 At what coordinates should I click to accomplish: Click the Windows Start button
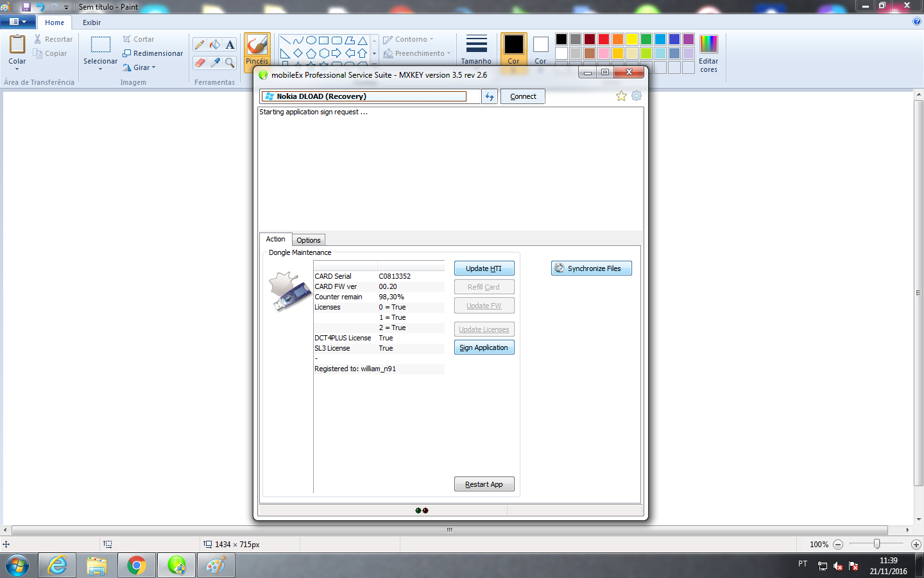(x=17, y=566)
